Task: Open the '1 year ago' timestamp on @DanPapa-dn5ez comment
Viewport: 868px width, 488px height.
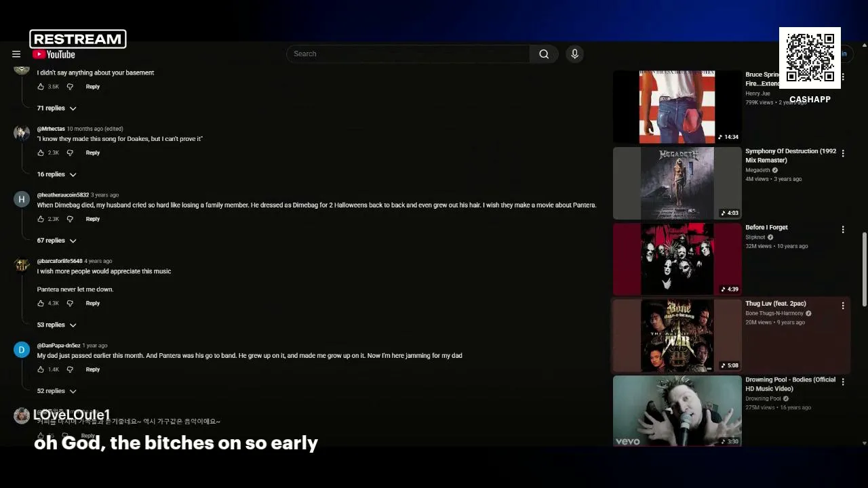Action: pos(95,346)
